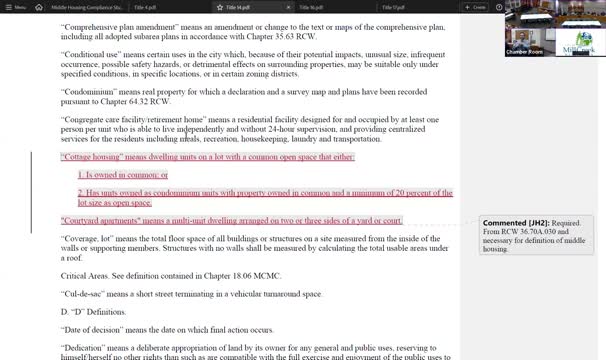Click the top-left meeting room camera feed

(x=530, y=14)
